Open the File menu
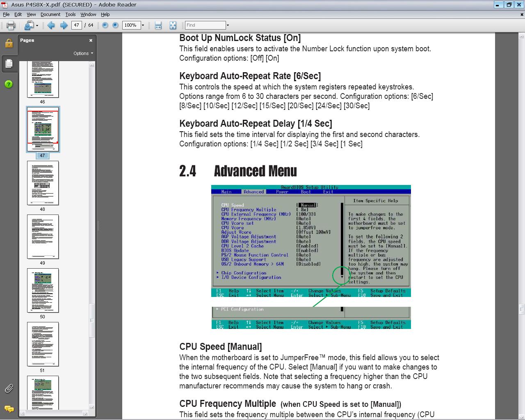The image size is (525, 420). (6, 14)
